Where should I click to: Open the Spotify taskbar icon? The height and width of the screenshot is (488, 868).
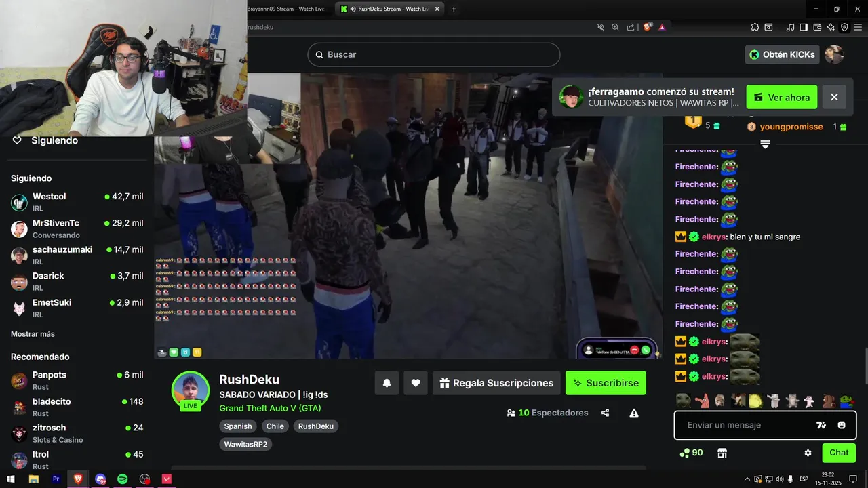click(x=122, y=479)
